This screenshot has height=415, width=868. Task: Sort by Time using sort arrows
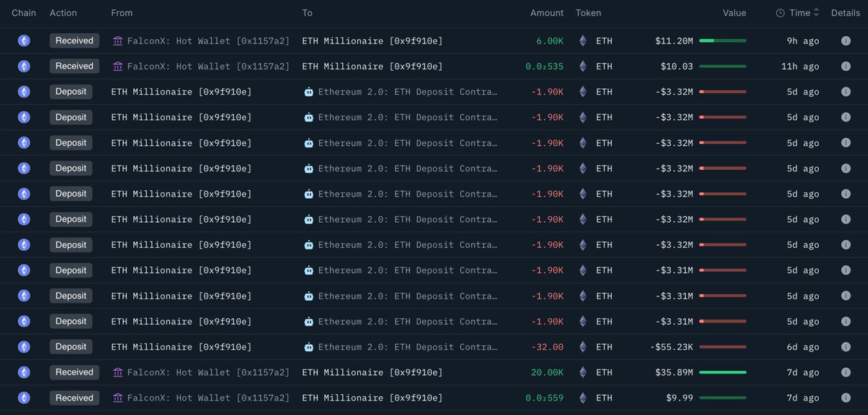click(817, 13)
